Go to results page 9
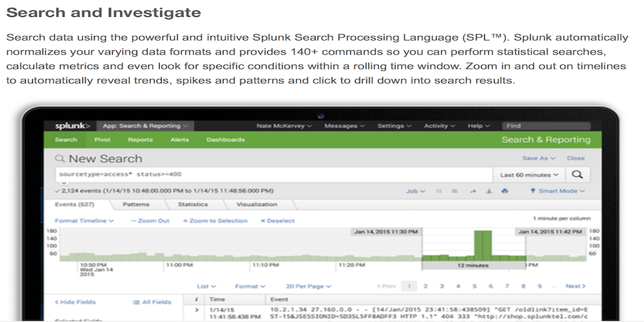This screenshot has width=644, height=322. [x=539, y=287]
